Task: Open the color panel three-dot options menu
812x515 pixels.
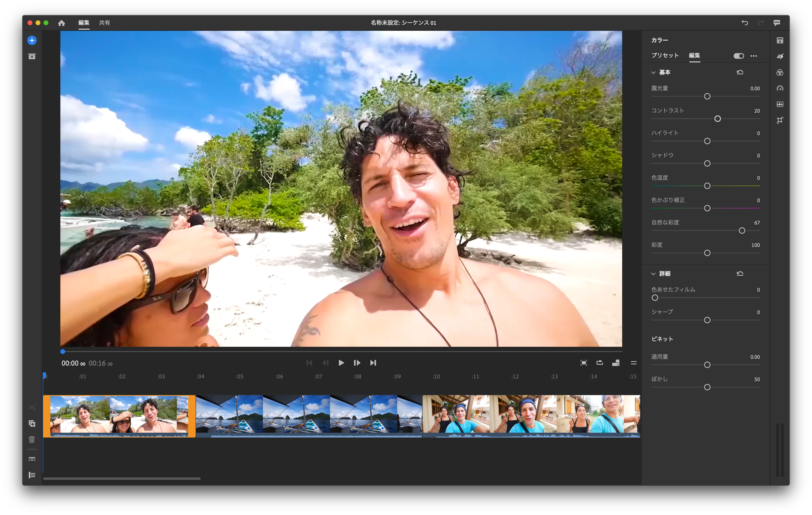Action: (754, 56)
